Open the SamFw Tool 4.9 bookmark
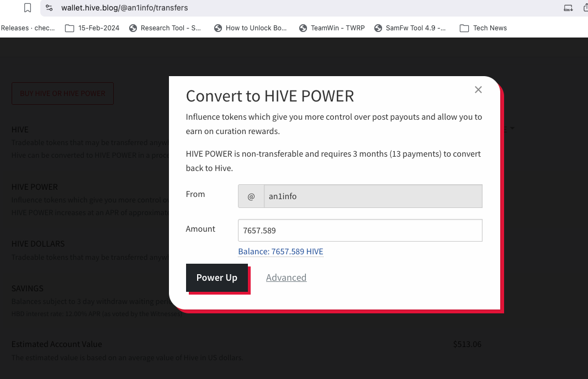Image resolution: width=588 pixels, height=379 pixels. coord(410,28)
